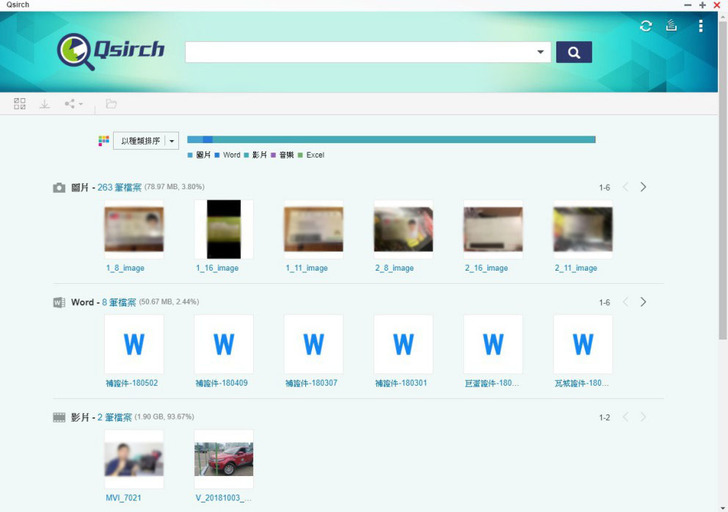Image resolution: width=728 pixels, height=512 pixels.
Task: Click the Word document section icon
Action: (x=59, y=303)
